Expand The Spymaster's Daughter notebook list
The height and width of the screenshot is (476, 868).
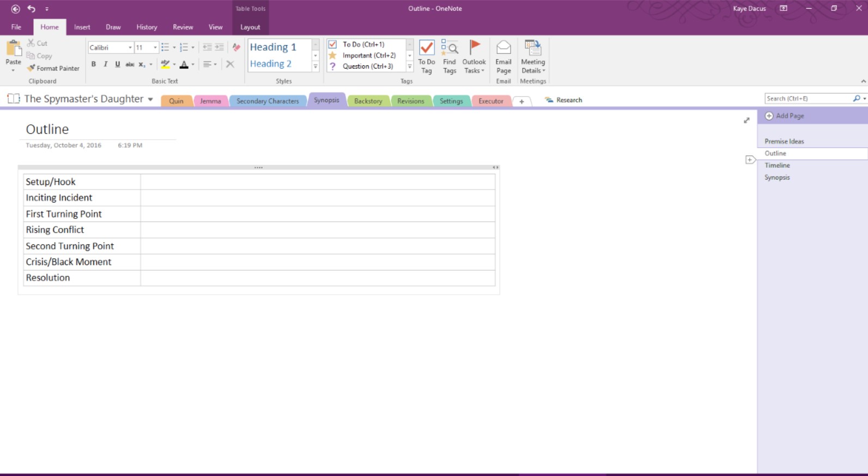click(x=150, y=99)
